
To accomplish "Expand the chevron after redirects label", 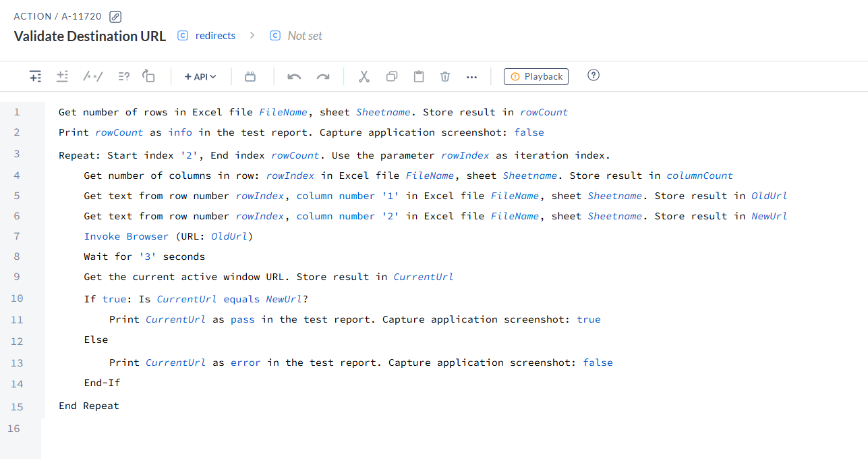I will point(252,35).
